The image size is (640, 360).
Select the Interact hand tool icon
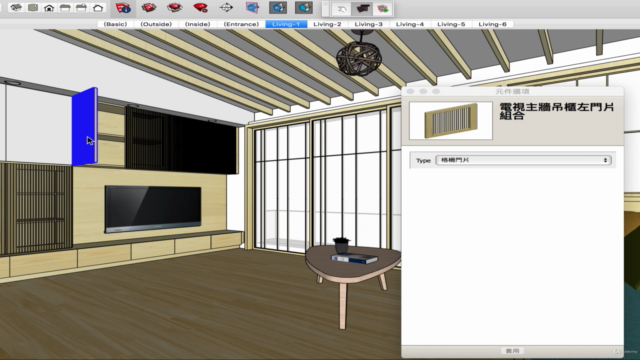pos(342,9)
